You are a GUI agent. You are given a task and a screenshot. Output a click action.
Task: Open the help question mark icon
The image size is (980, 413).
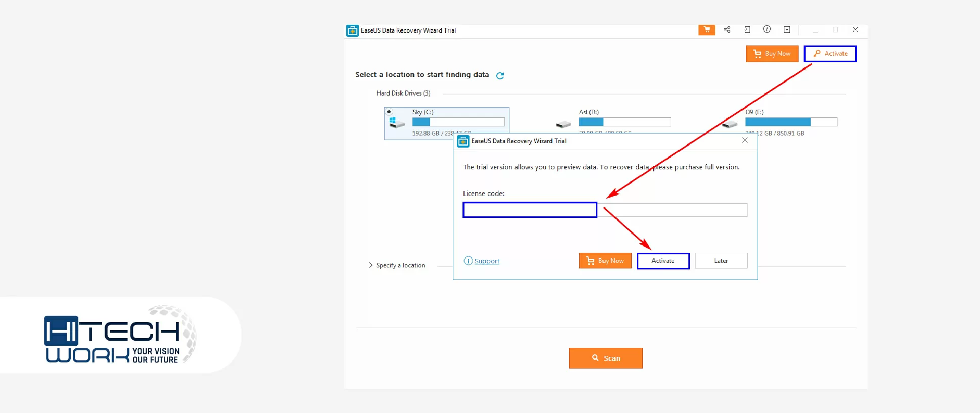(767, 29)
